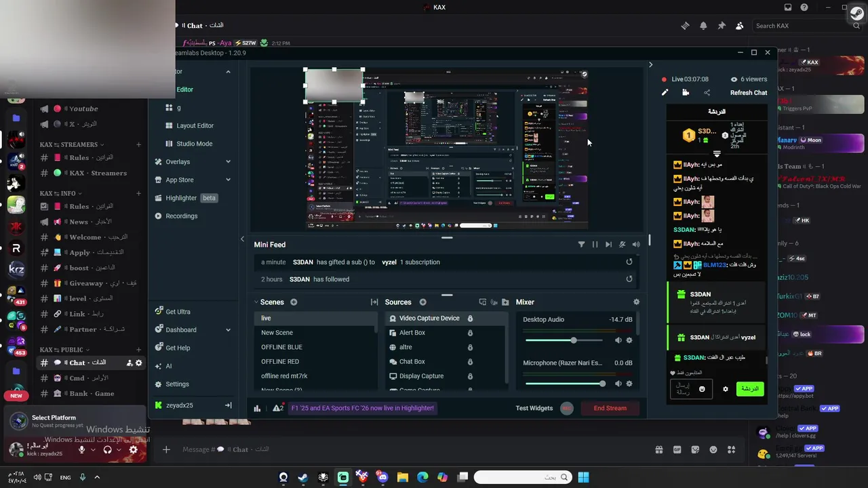
Task: Click the End Stream button
Action: click(610, 408)
